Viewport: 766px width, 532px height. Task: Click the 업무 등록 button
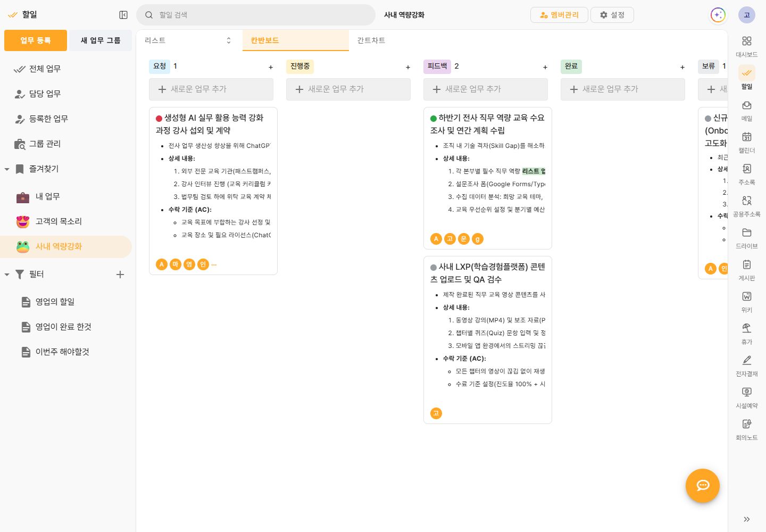[36, 40]
